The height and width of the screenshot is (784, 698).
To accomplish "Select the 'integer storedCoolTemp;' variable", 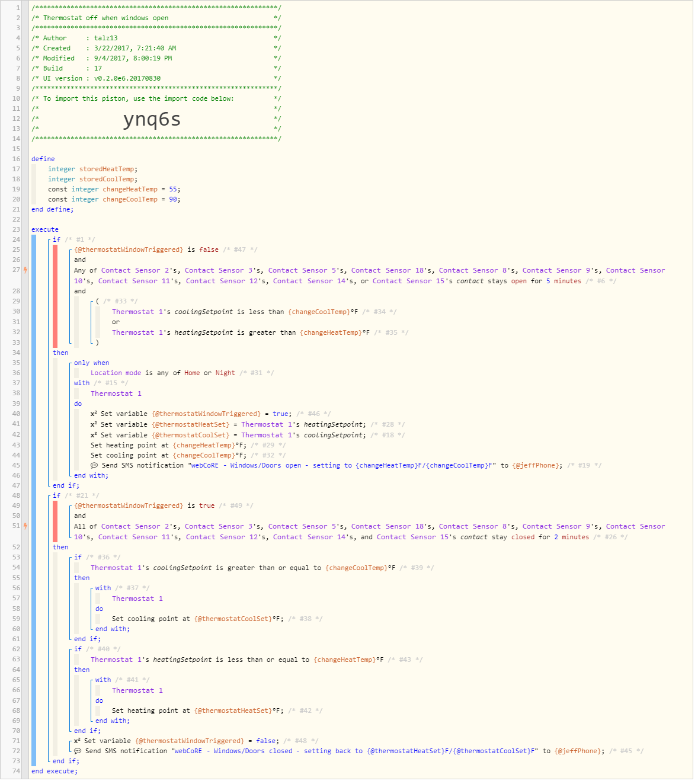I will click(x=93, y=179).
